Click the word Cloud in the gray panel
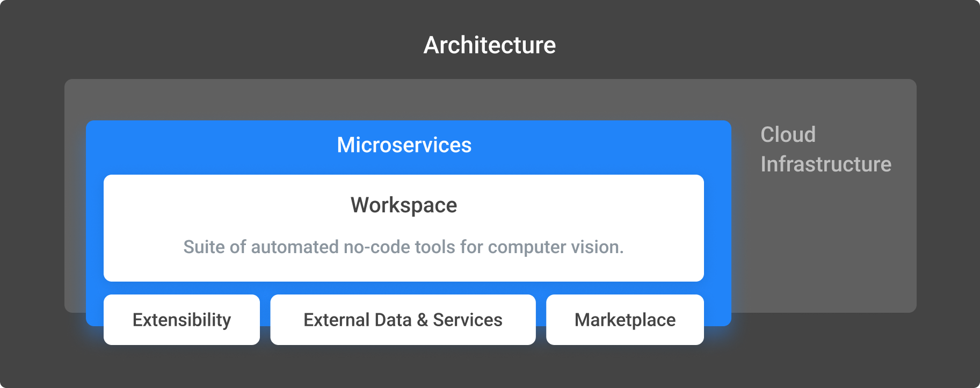Viewport: 980px width, 388px height. (x=788, y=134)
